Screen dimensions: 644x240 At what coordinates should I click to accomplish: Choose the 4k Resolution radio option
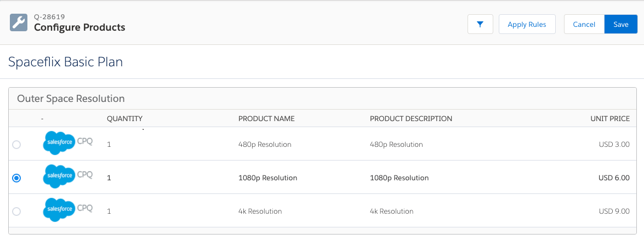pos(16,212)
